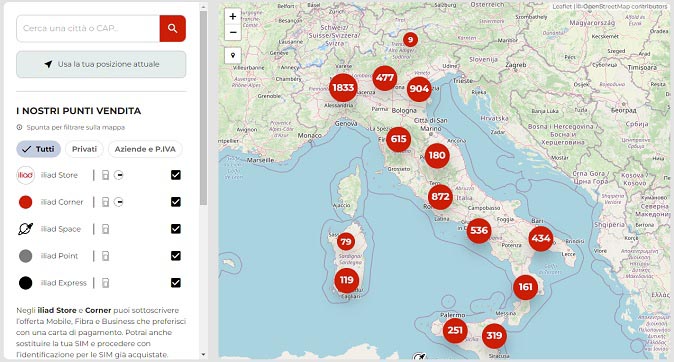The height and width of the screenshot is (362, 674).
Task: Click the sidebar scroll down arrow
Action: tap(203, 355)
